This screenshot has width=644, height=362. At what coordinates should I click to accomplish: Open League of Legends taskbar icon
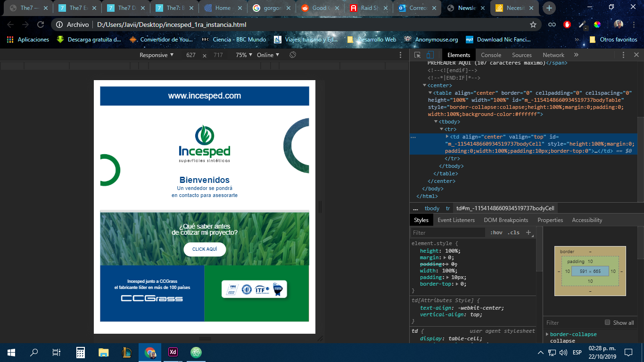coord(127,352)
